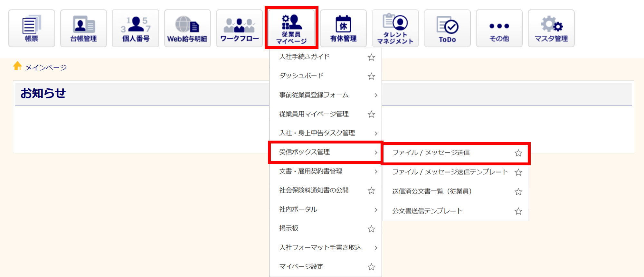Open the タレントマネジメント icon
This screenshot has width=644, height=277.
pos(395,28)
